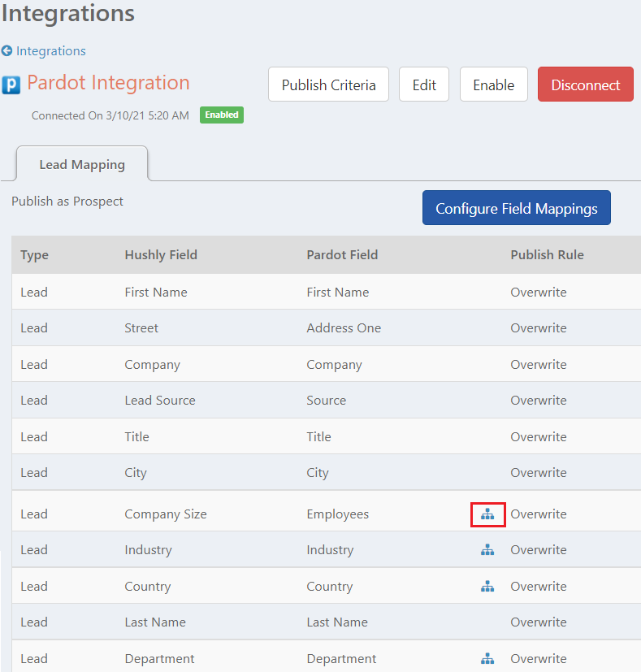Click the Hushly 'Title' field cell

pyautogui.click(x=137, y=436)
